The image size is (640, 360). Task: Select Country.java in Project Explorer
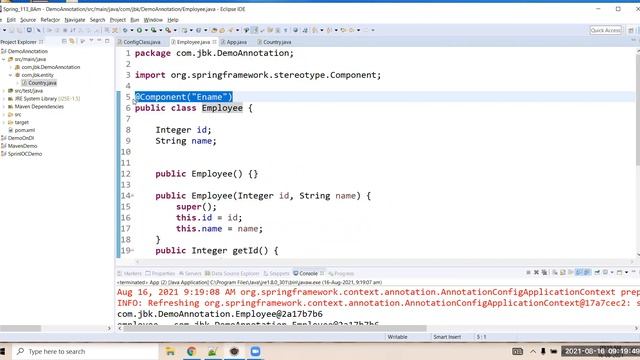(42, 83)
